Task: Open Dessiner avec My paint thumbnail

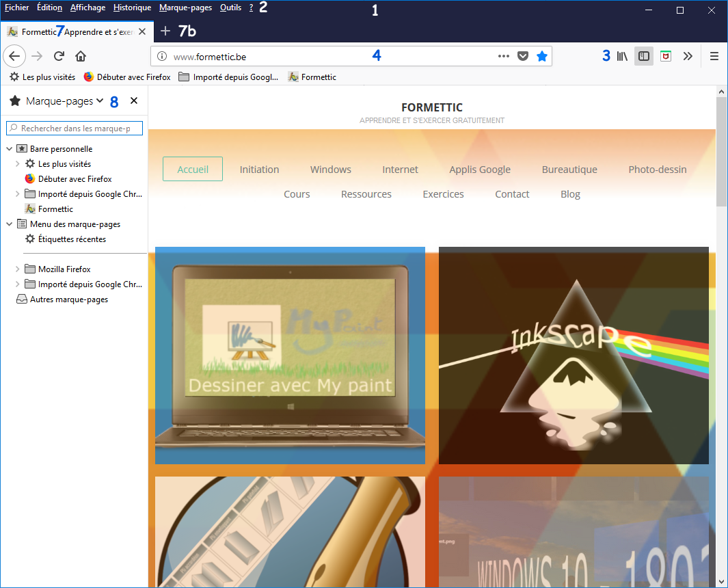Action: [x=291, y=356]
